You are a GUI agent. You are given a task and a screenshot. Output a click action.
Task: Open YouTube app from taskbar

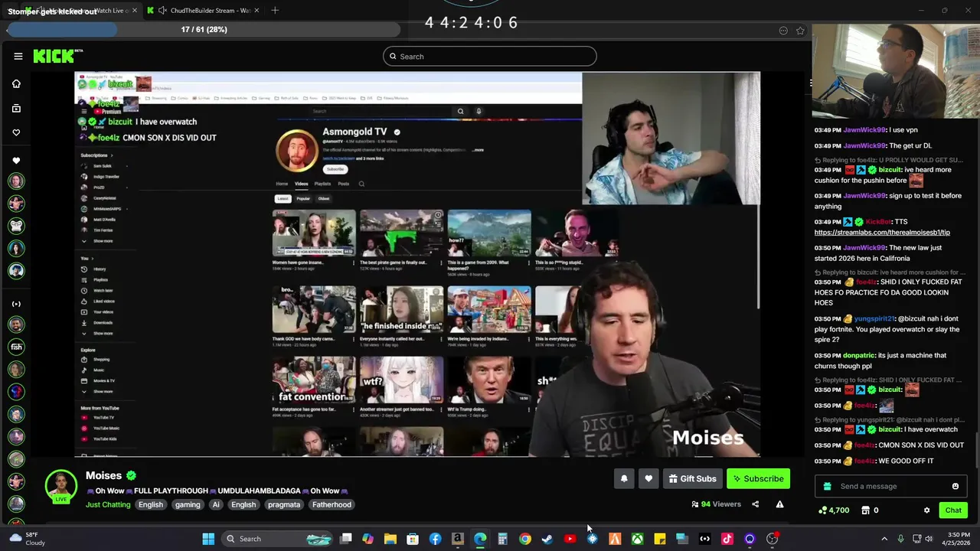coord(570,539)
